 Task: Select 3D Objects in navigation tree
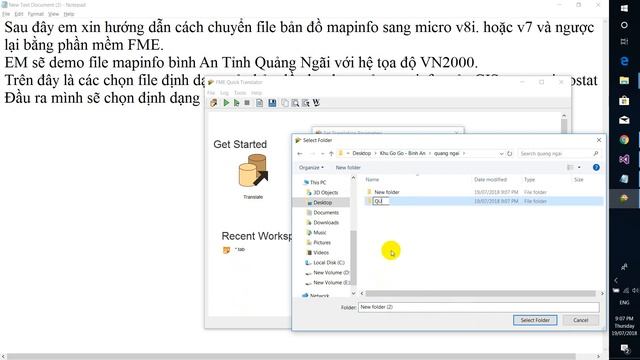click(325, 193)
